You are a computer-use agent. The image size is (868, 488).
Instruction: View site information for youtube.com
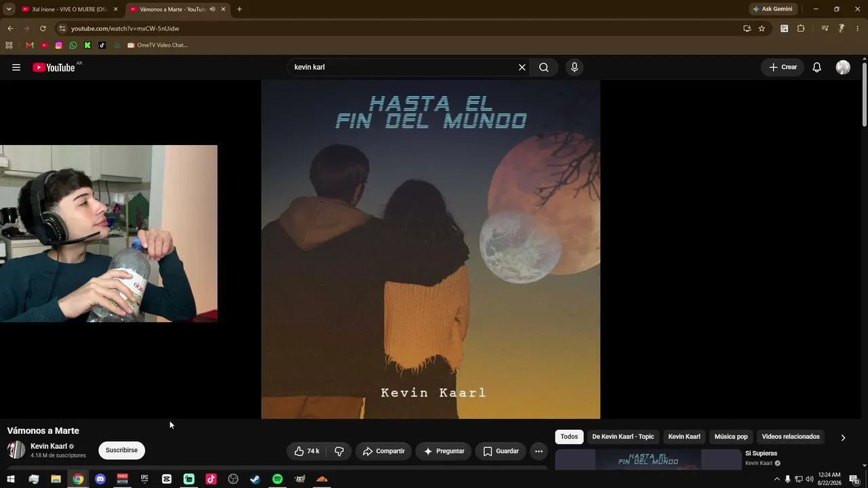[x=62, y=28]
